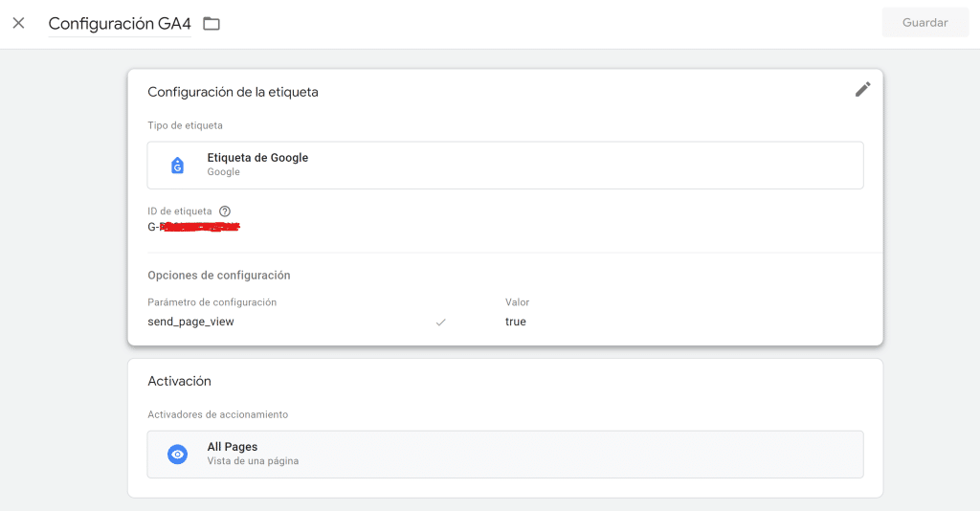Open help icon next to ID de etiqueta

coord(225,211)
